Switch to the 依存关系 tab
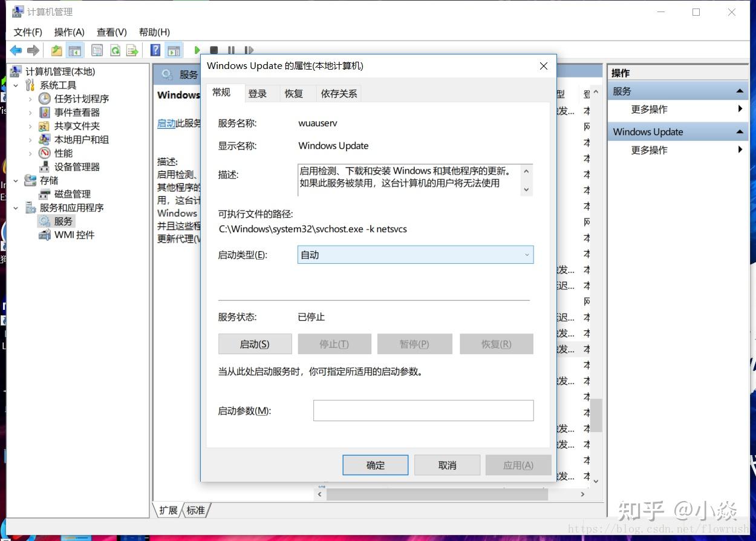The image size is (756, 541). coord(338,94)
